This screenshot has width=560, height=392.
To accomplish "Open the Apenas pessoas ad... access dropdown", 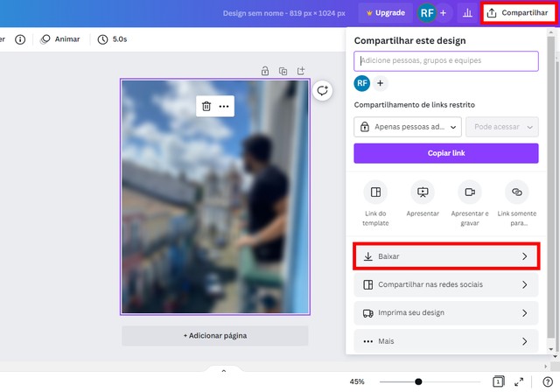I will pos(408,127).
